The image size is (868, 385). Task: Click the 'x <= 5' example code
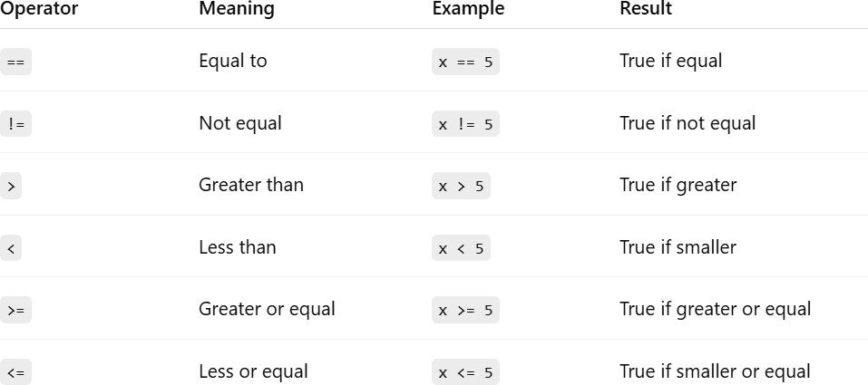click(465, 372)
